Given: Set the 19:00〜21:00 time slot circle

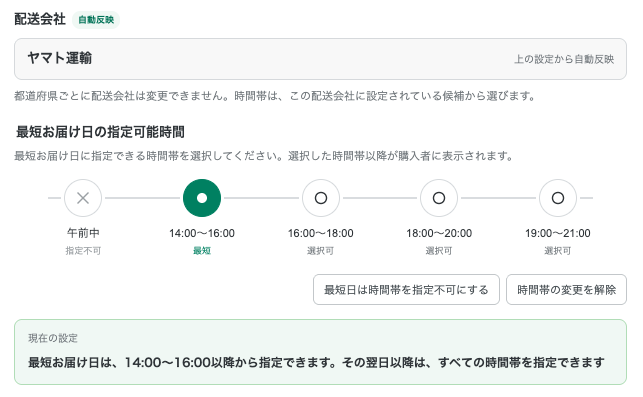Looking at the screenshot, I should [x=558, y=198].
